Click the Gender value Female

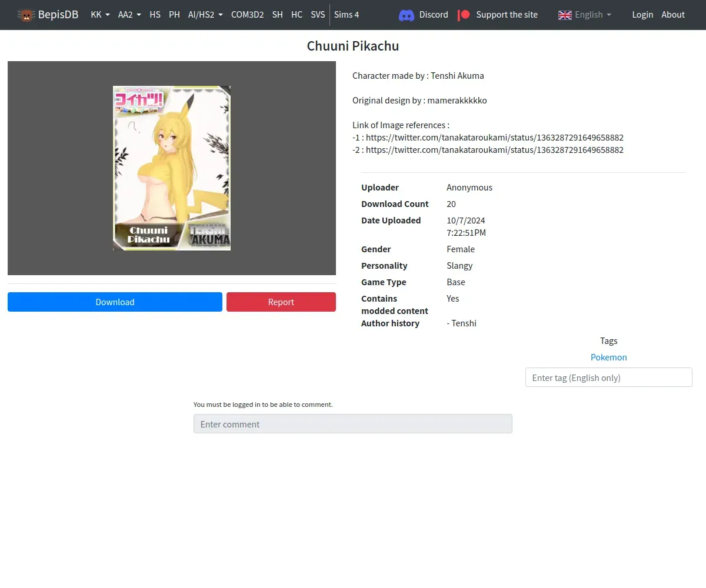(x=461, y=249)
